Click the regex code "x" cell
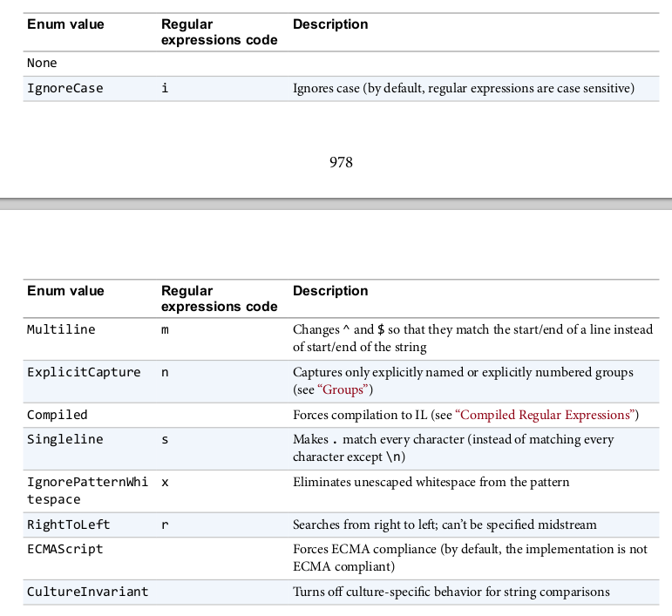The height and width of the screenshot is (616, 672). coord(165,482)
